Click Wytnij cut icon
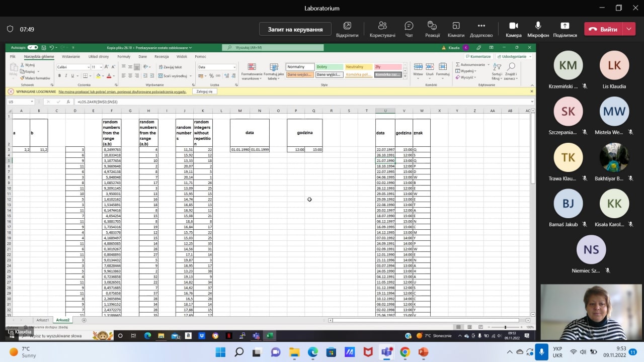 pyautogui.click(x=28, y=65)
